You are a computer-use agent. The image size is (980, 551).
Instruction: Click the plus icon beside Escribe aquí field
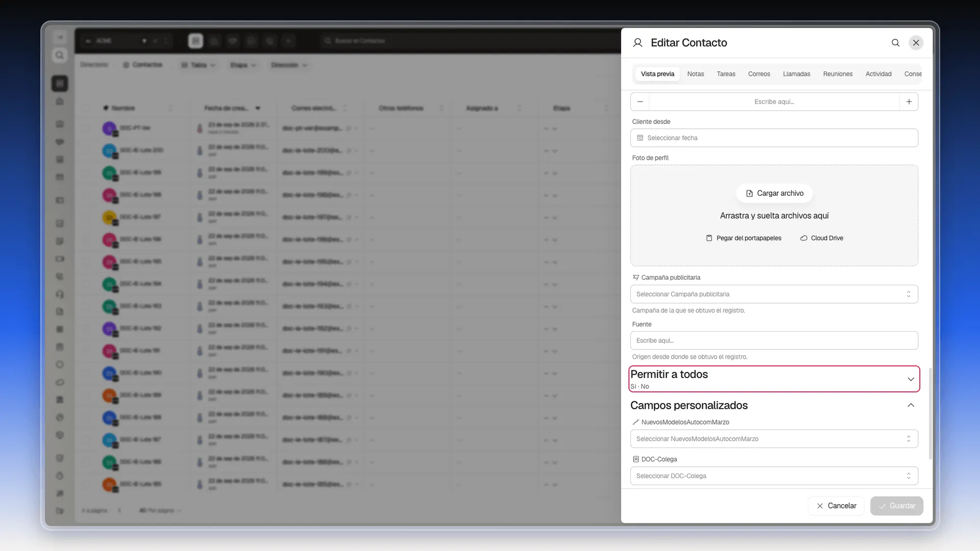909,102
